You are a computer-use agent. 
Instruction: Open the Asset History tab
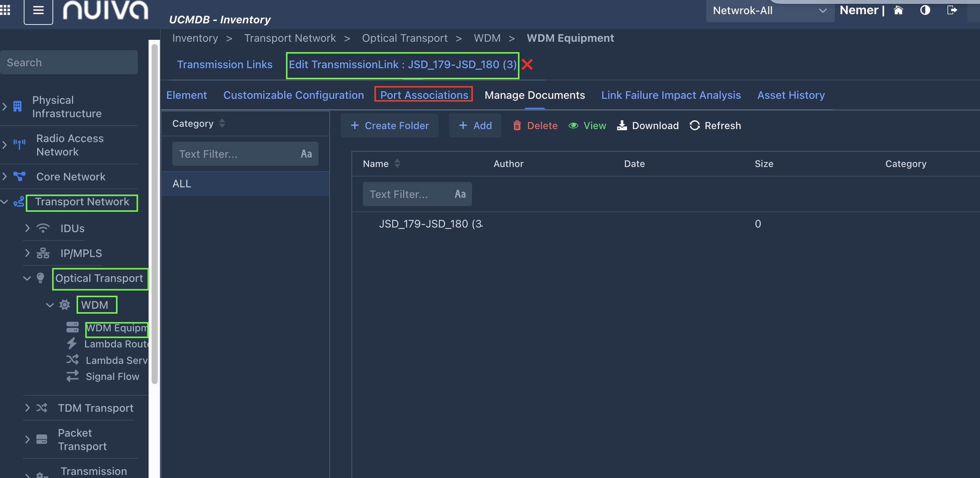pos(791,95)
